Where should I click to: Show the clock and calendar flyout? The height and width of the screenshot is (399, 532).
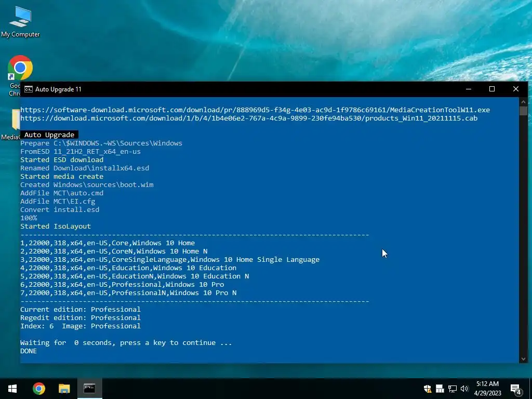[x=487, y=389]
